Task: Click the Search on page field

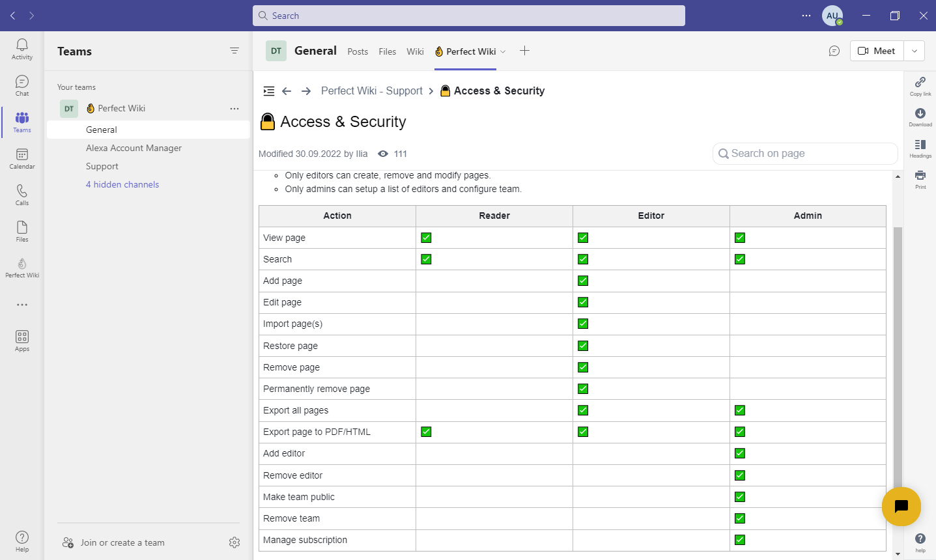Action: [x=804, y=153]
